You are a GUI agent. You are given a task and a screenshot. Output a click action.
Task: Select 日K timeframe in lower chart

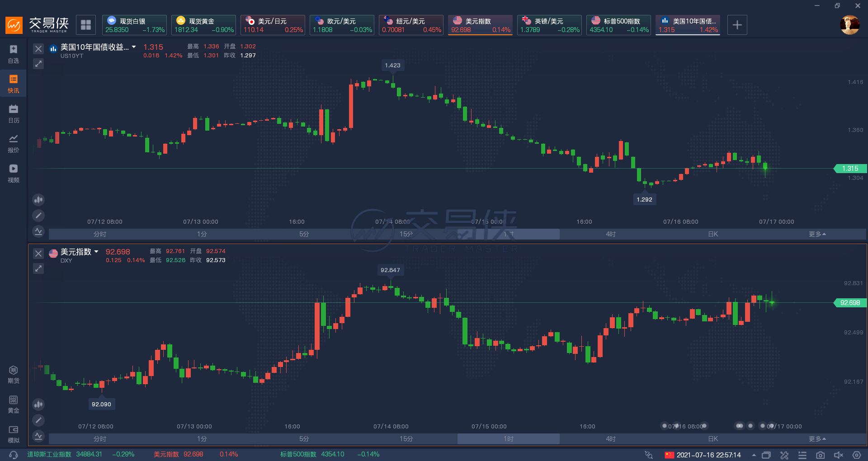713,439
